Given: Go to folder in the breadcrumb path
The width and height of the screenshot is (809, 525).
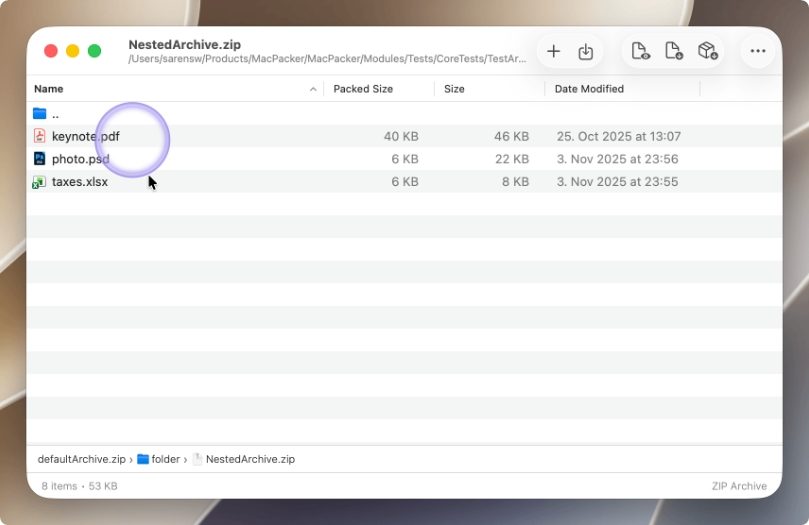Looking at the screenshot, I should pos(166,459).
